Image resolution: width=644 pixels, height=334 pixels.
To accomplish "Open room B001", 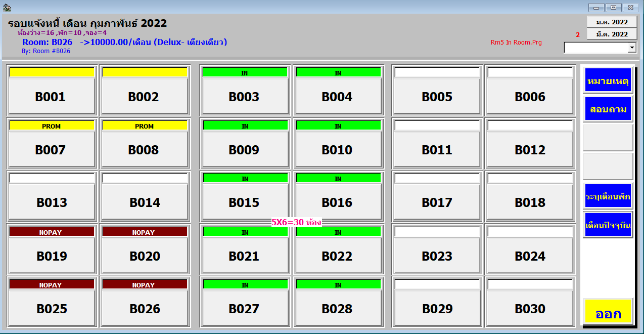I will coord(52,97).
